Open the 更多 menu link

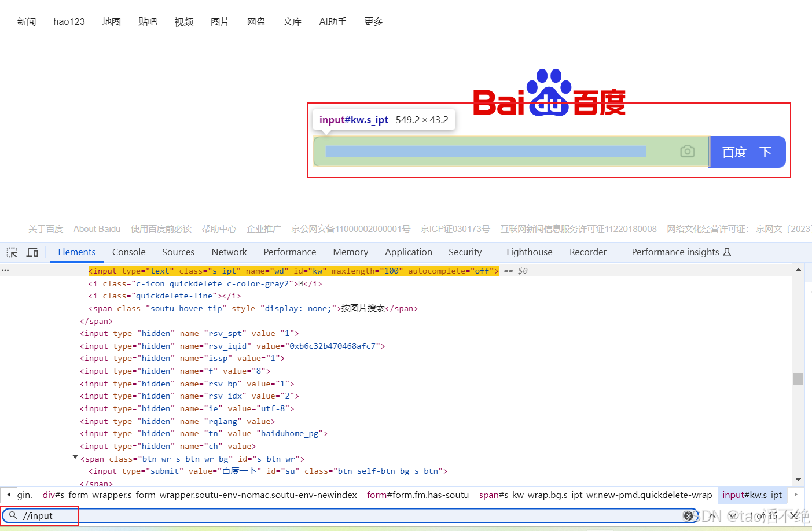(373, 21)
